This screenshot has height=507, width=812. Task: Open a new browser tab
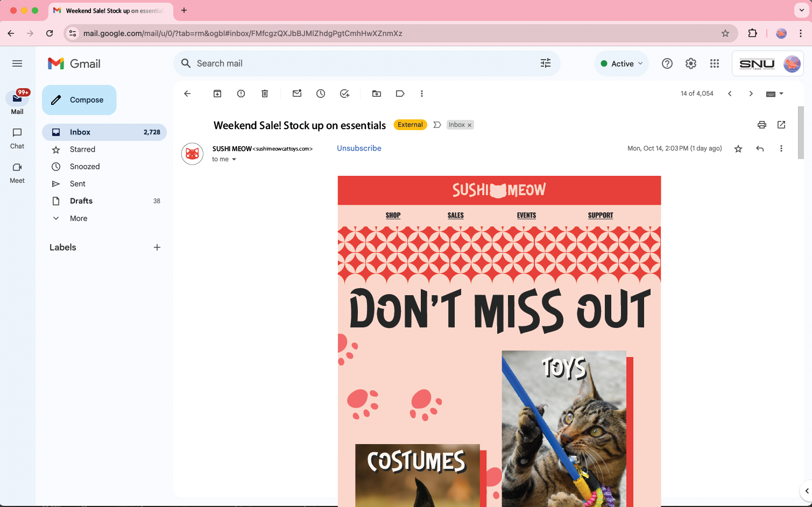pyautogui.click(x=184, y=10)
